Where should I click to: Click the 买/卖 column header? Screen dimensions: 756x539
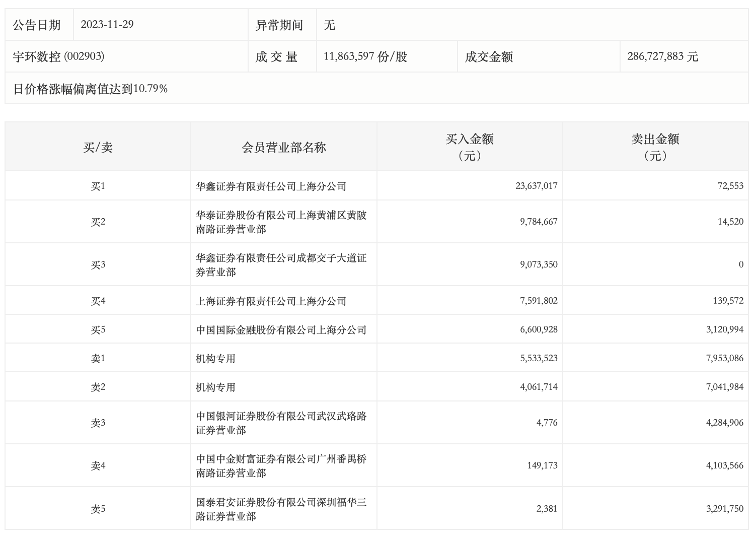pos(98,147)
